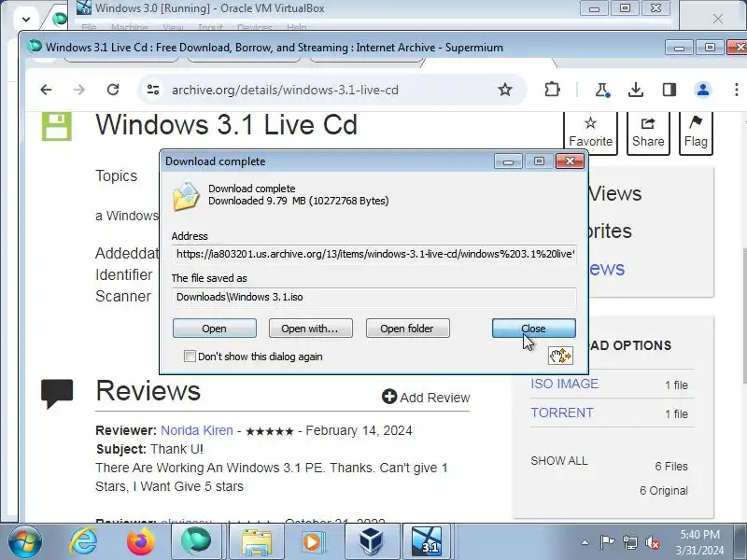
Task: Click the browser address bar URL
Action: tap(285, 90)
